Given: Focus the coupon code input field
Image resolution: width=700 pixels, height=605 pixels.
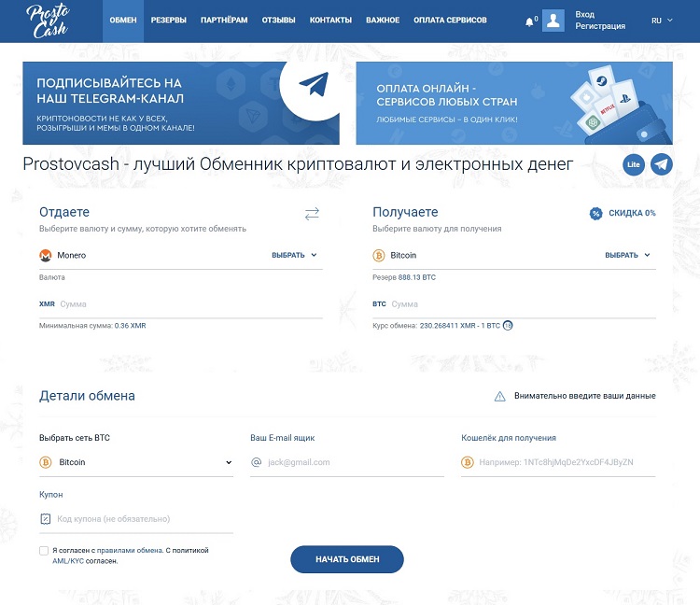Looking at the screenshot, I should [136, 519].
